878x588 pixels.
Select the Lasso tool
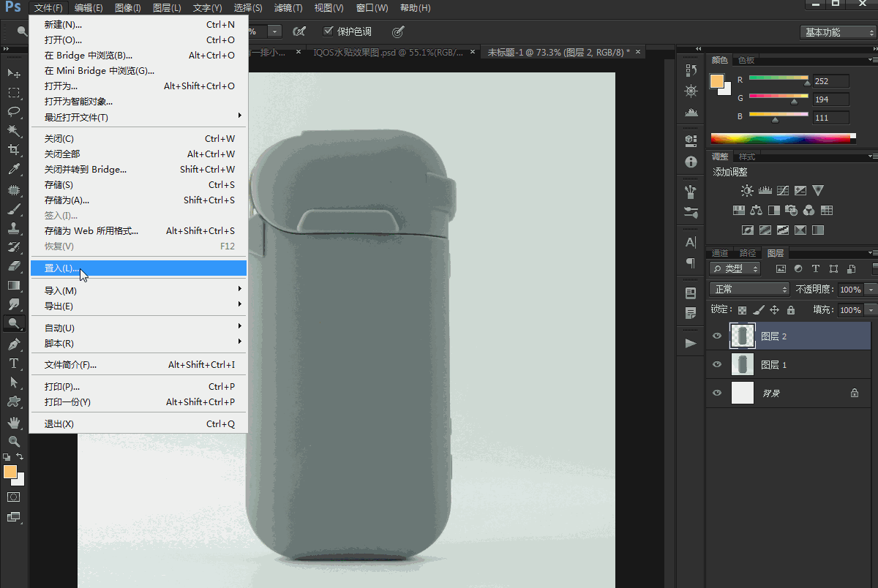(13, 112)
